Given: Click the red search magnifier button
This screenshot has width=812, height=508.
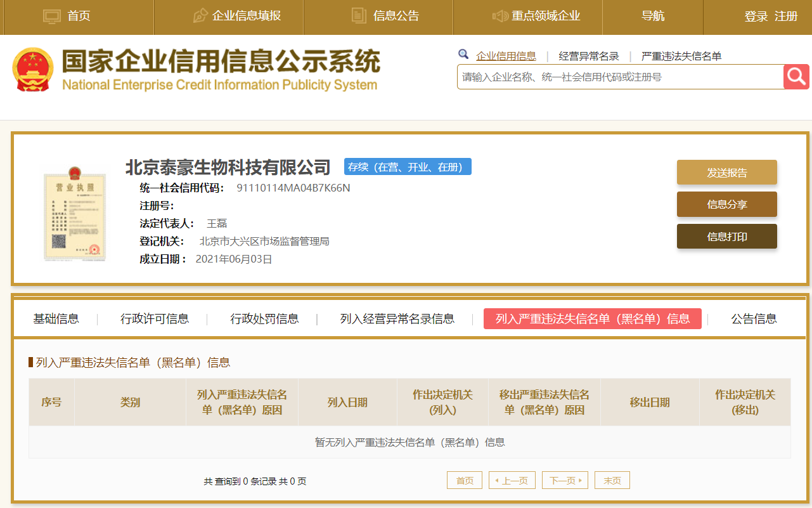Looking at the screenshot, I should [x=796, y=77].
